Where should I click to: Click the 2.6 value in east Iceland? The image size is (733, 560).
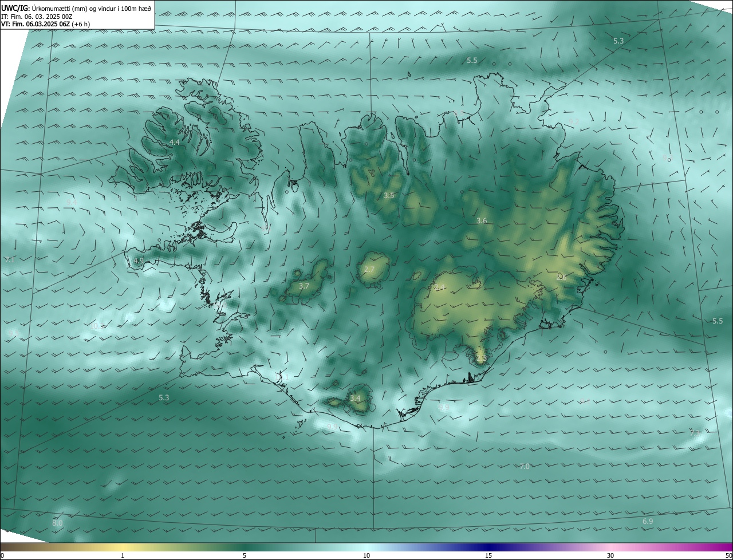pyautogui.click(x=562, y=277)
